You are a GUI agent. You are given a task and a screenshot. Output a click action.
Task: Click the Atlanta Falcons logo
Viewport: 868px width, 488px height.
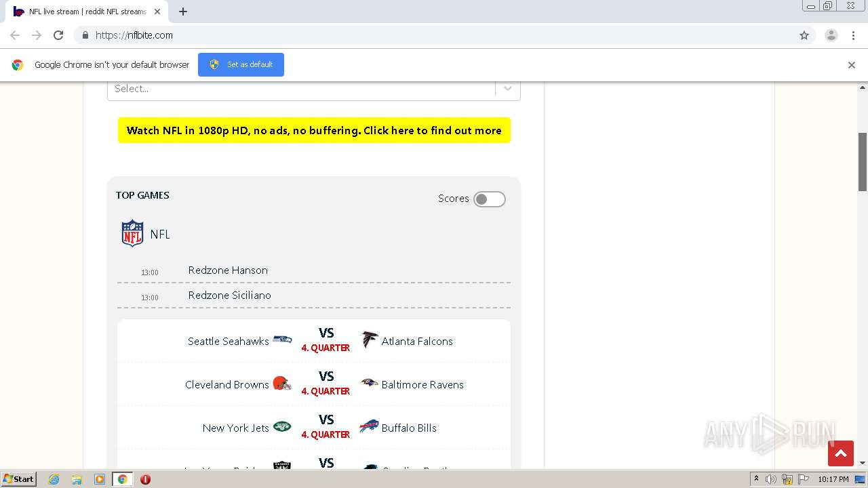[369, 340]
